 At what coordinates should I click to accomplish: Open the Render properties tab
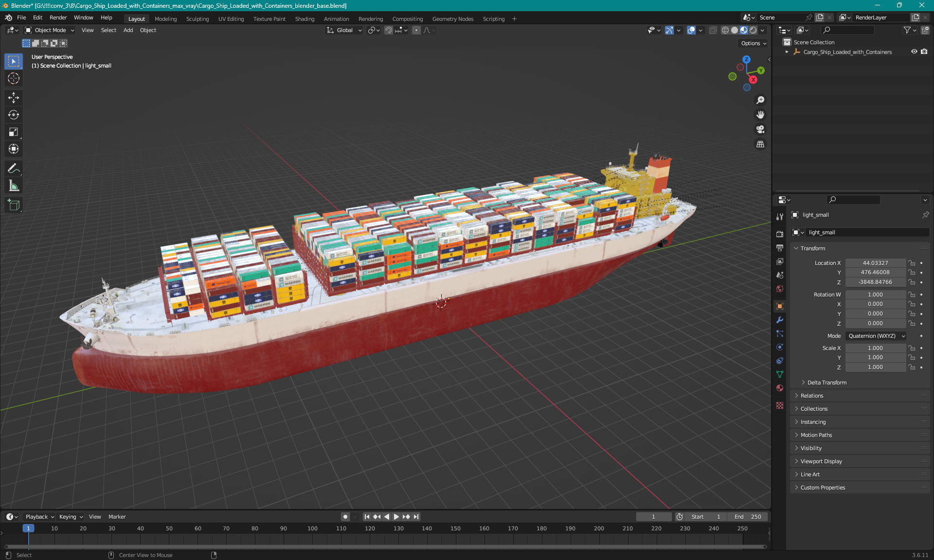[x=780, y=234]
